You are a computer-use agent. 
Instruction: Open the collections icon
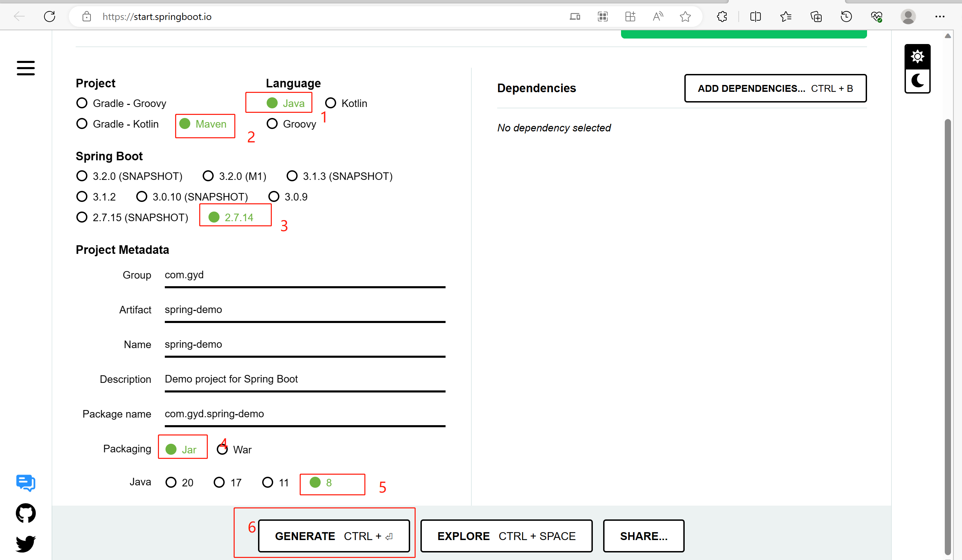(x=816, y=17)
